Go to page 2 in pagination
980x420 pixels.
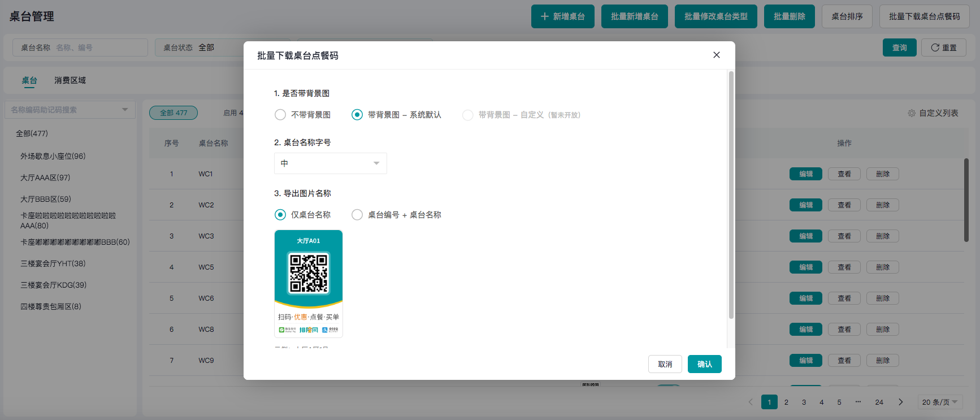tap(786, 402)
